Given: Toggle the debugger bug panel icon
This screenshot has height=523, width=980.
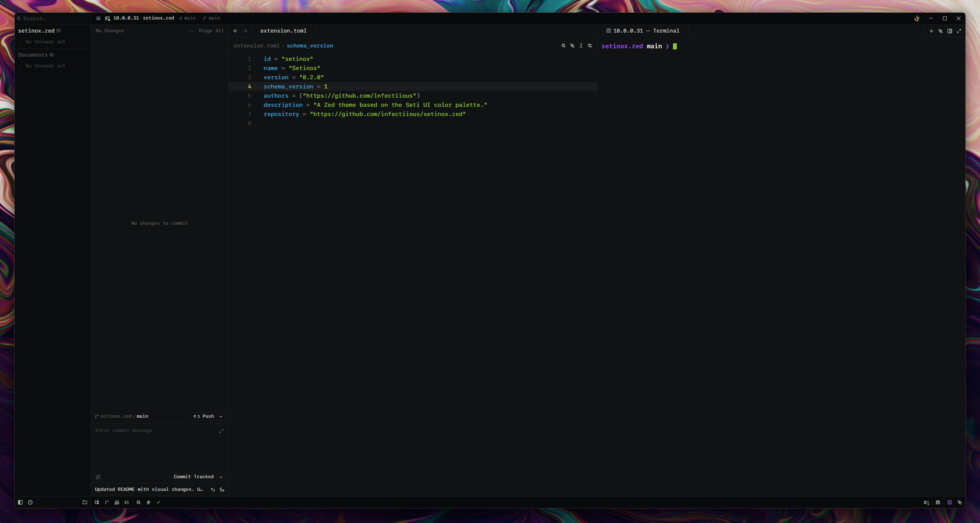Looking at the screenshot, I should [x=938, y=502].
